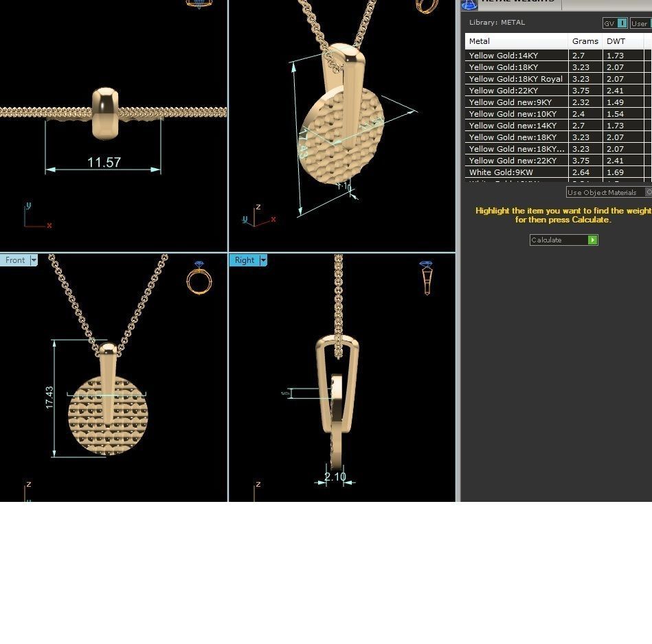Screen dimensions: 652x644
Task: Click the bail bead in the top viewport
Action: (105, 113)
